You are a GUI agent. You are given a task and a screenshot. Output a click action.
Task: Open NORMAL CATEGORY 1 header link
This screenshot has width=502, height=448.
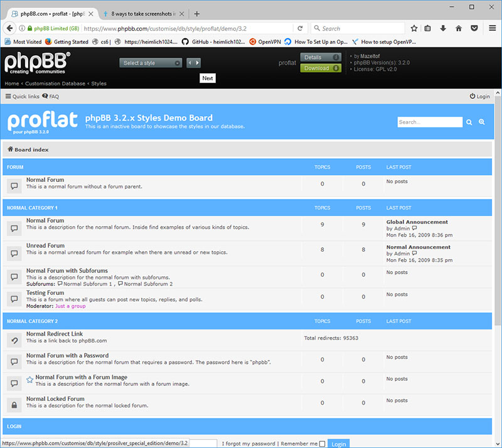[x=32, y=208]
